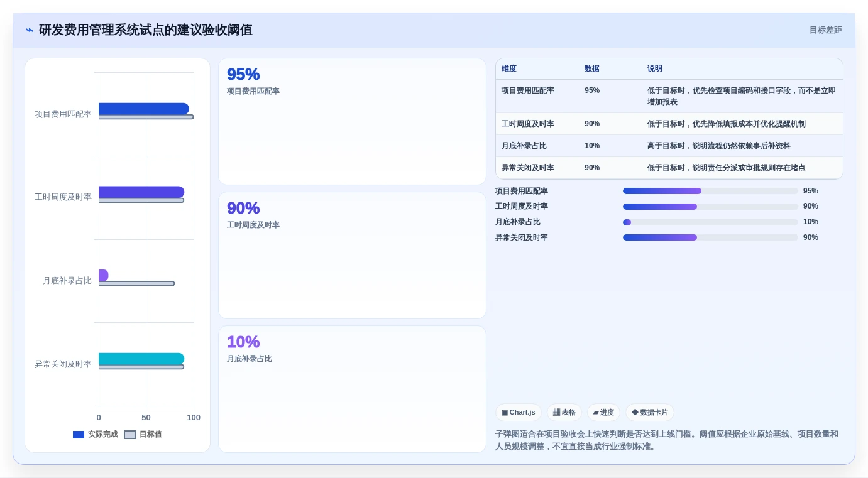Click the 表格 tag chip
This screenshot has height=478, width=868.
(x=564, y=413)
